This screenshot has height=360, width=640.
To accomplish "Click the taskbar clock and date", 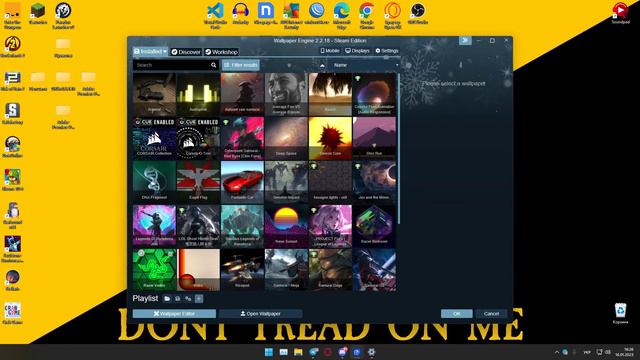I will [624, 352].
